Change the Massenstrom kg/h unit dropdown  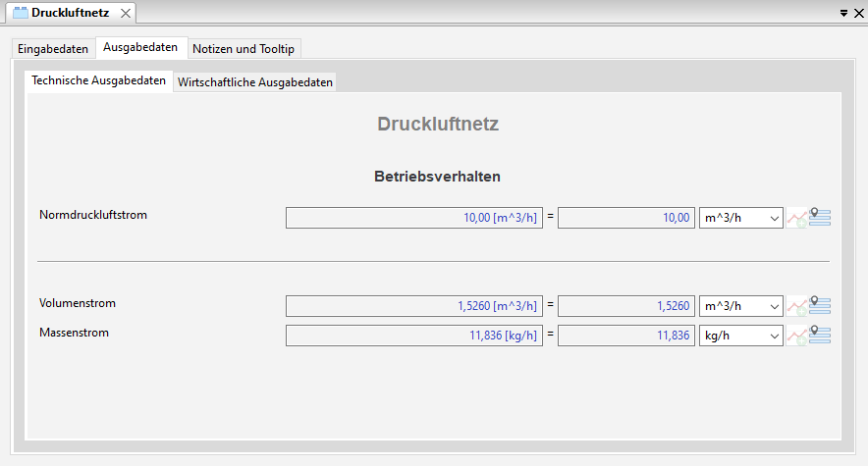(740, 336)
